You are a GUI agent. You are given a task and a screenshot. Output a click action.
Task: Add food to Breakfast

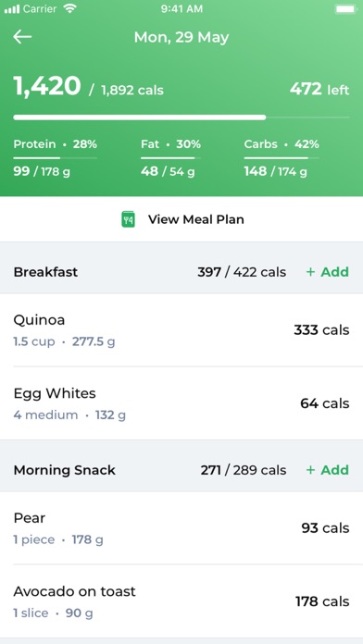(328, 272)
